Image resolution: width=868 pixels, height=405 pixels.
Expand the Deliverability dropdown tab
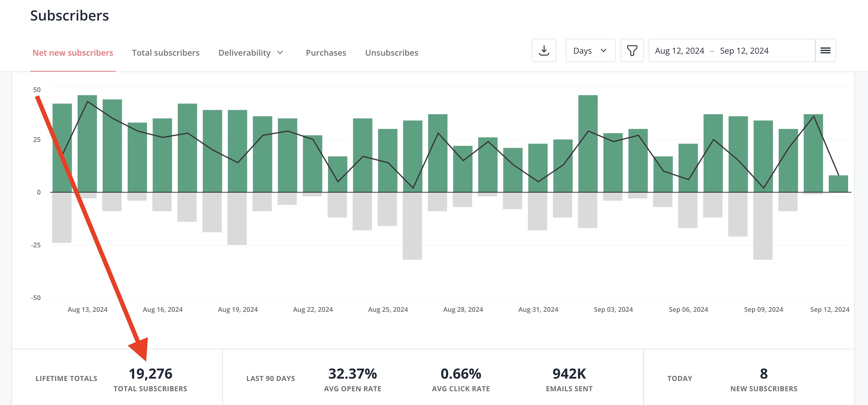coord(251,53)
